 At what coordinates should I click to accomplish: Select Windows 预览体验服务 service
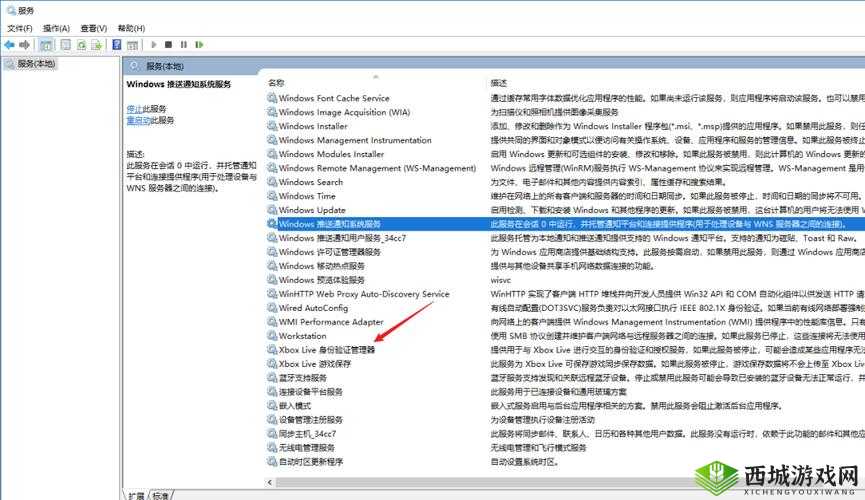click(x=321, y=280)
